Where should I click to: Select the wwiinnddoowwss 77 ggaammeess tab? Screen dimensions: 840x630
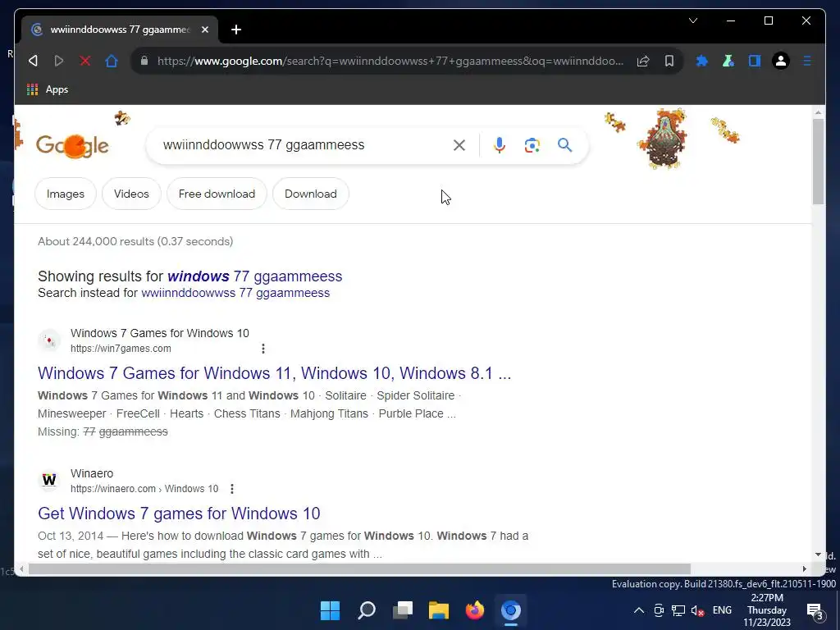pyautogui.click(x=120, y=30)
